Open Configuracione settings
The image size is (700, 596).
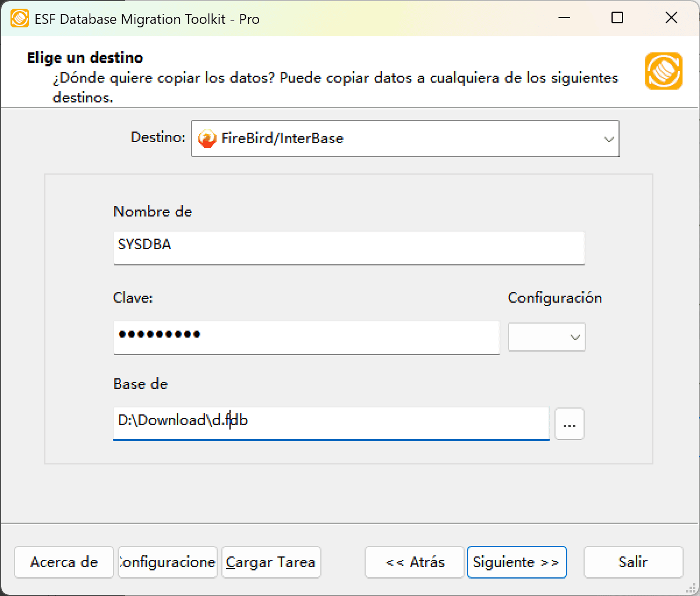pyautogui.click(x=167, y=562)
